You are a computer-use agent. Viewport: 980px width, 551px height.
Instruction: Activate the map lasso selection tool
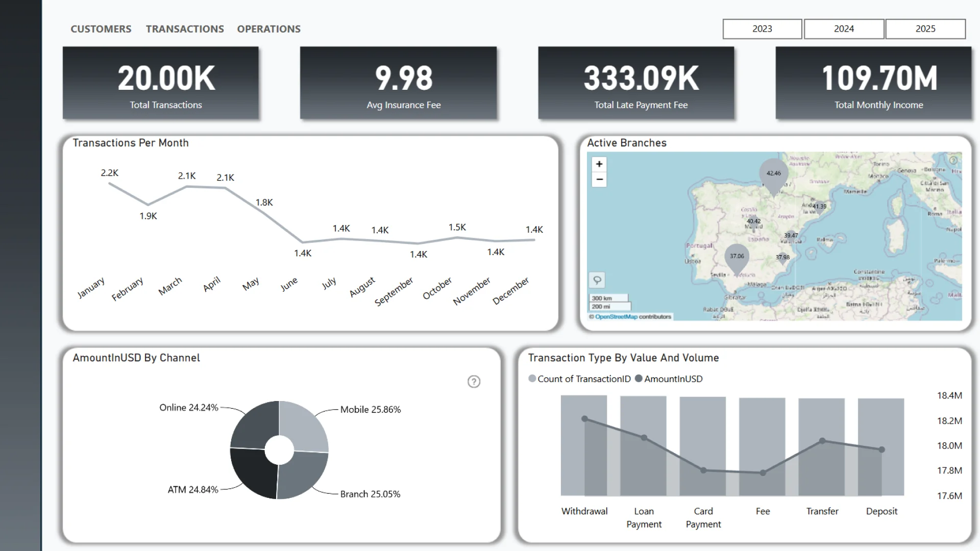coord(597,280)
